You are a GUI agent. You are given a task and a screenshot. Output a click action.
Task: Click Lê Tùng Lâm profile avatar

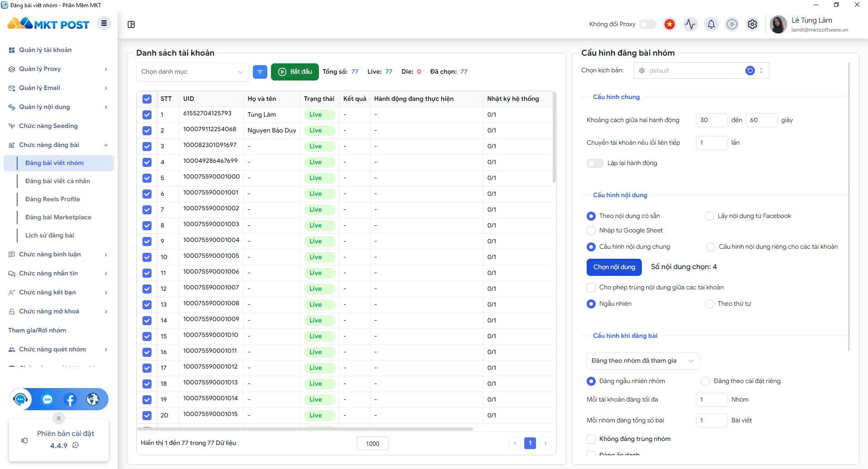(778, 24)
